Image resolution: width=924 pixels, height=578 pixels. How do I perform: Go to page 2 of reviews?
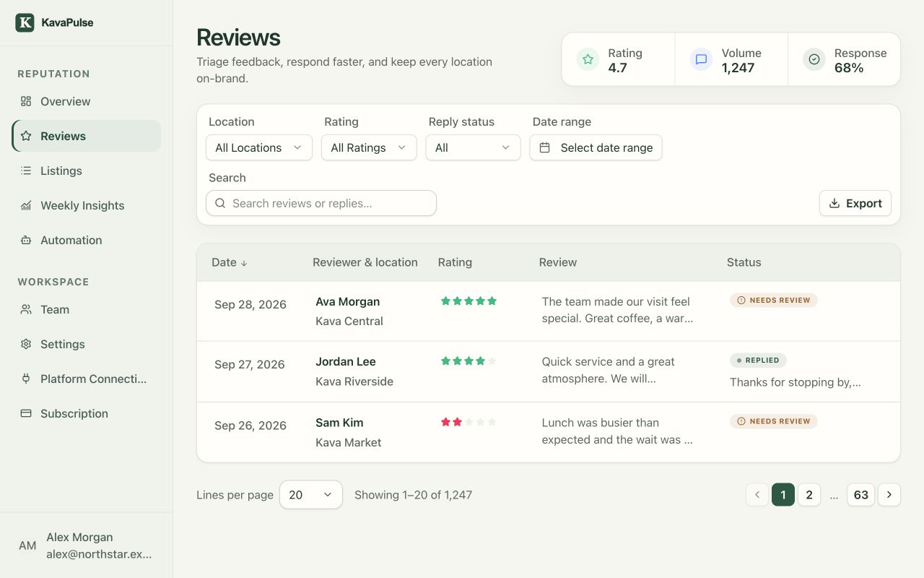(809, 495)
